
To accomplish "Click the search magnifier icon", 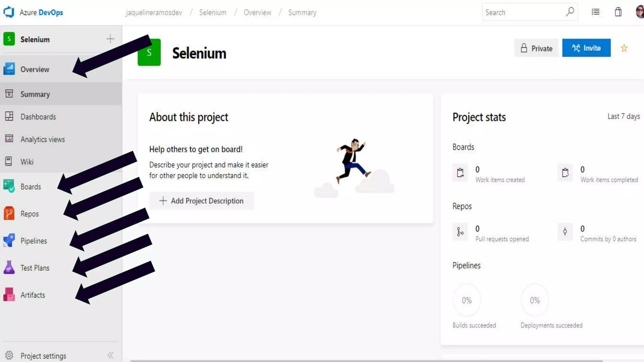I will coord(569,12).
